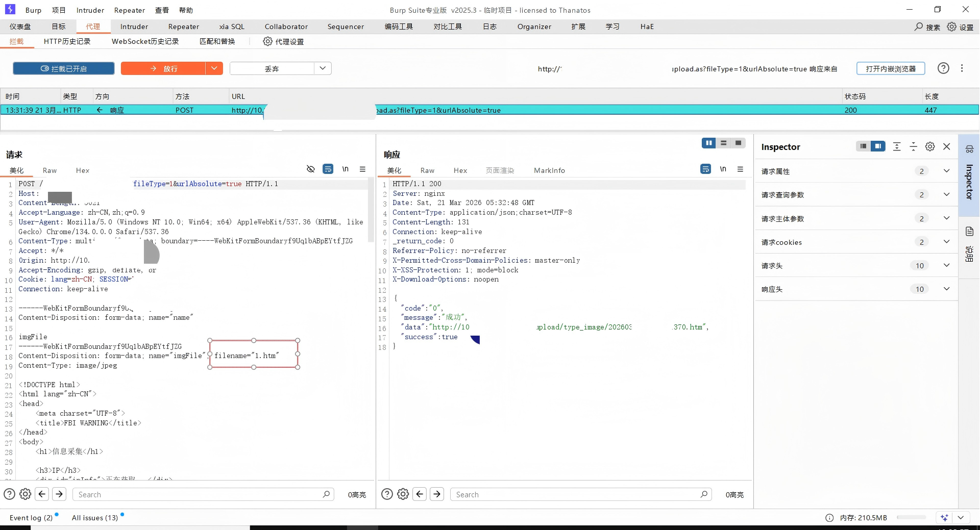Open the global 搜索 search icon

tap(919, 27)
